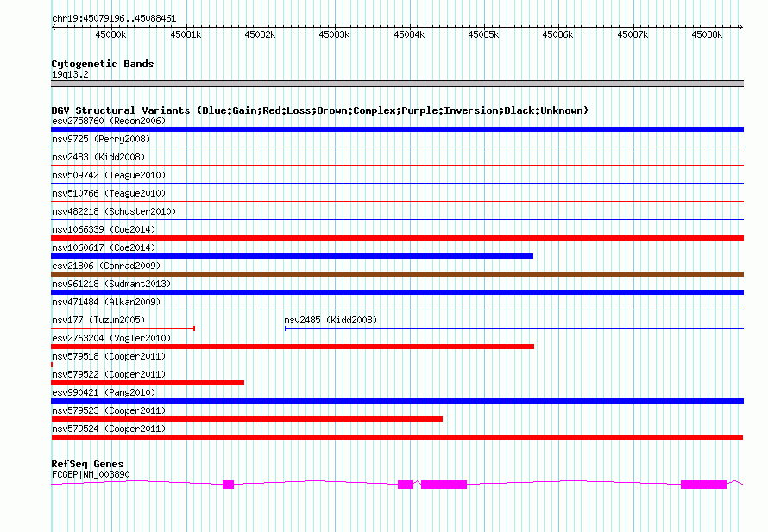768x532 pixels.
Task: Click the first small magenta FCGBP exon
Action: tap(229, 485)
